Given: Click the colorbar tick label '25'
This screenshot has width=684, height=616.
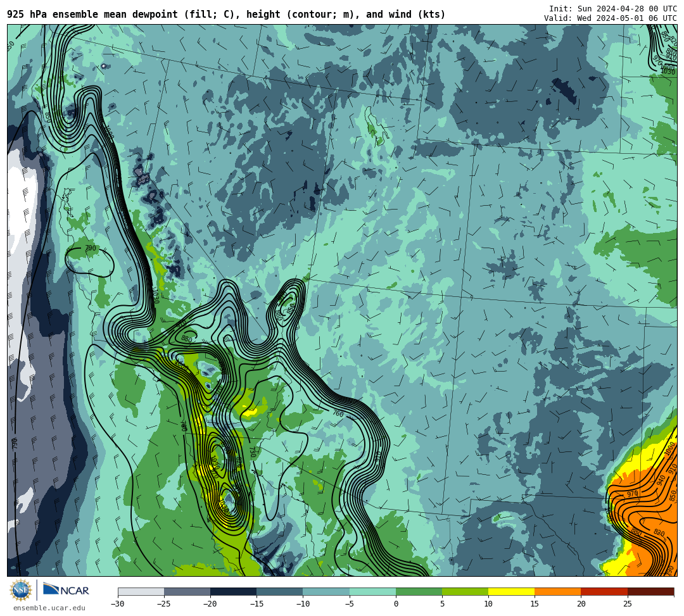Looking at the screenshot, I should [x=627, y=604].
